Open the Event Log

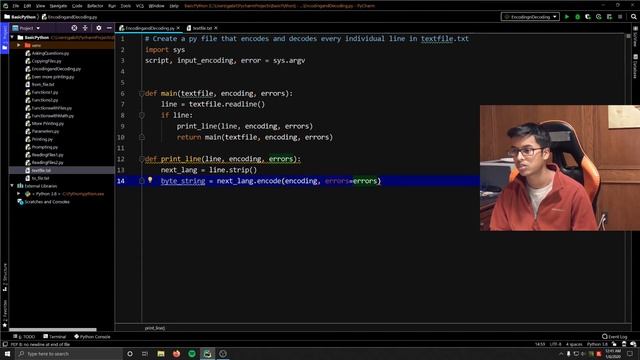tap(615, 337)
